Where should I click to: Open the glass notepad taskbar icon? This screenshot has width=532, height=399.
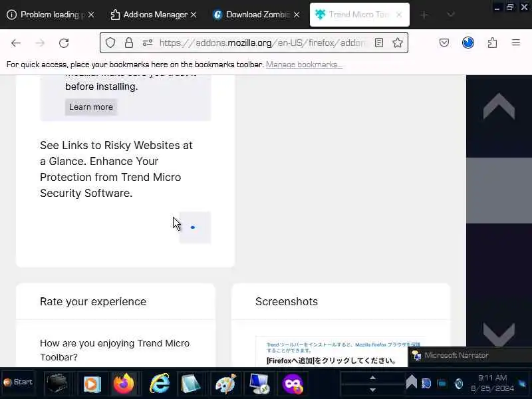click(191, 384)
